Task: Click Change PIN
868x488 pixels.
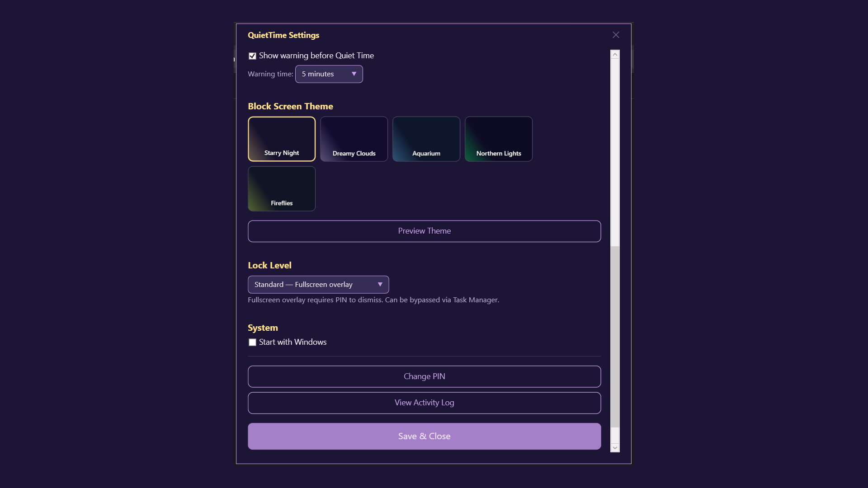Action: 424,376
